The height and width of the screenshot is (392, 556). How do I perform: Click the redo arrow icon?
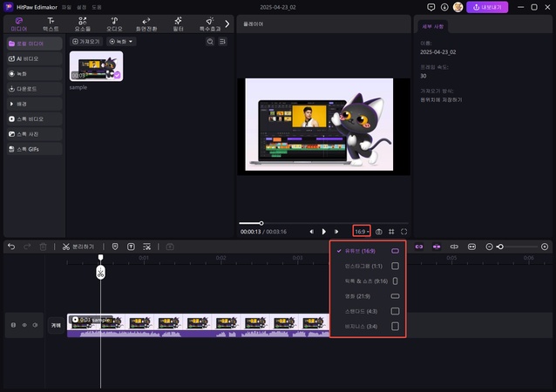[x=27, y=247]
